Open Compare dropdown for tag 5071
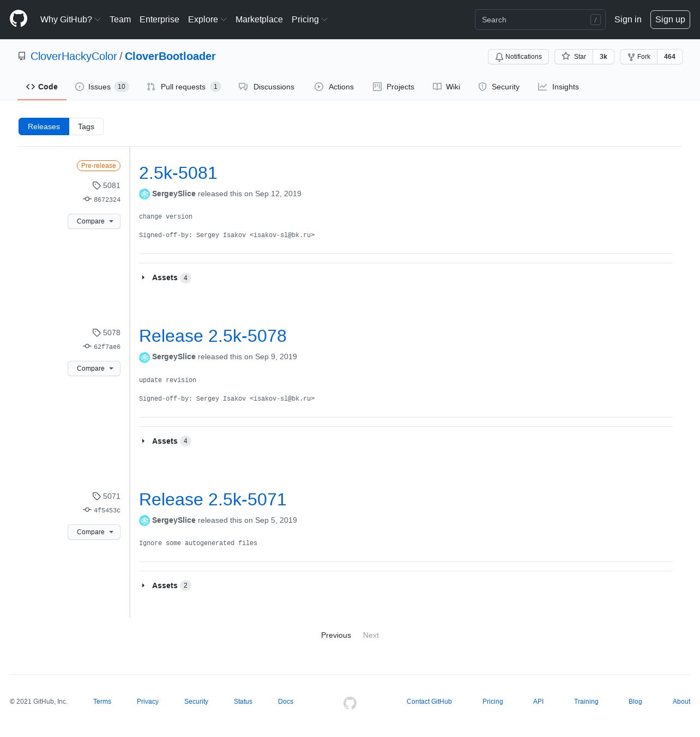This screenshot has width=700, height=737. (x=94, y=532)
